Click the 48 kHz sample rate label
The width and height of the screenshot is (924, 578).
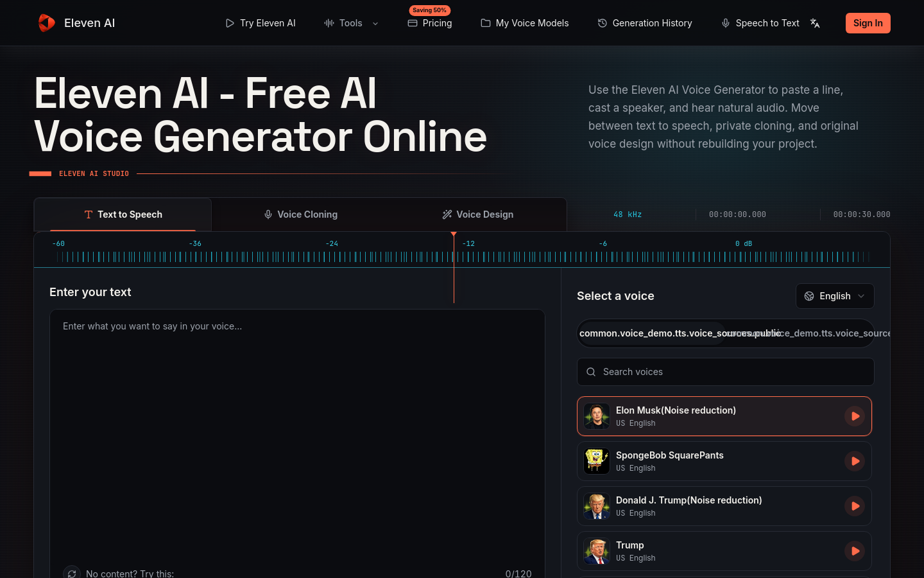pos(628,215)
